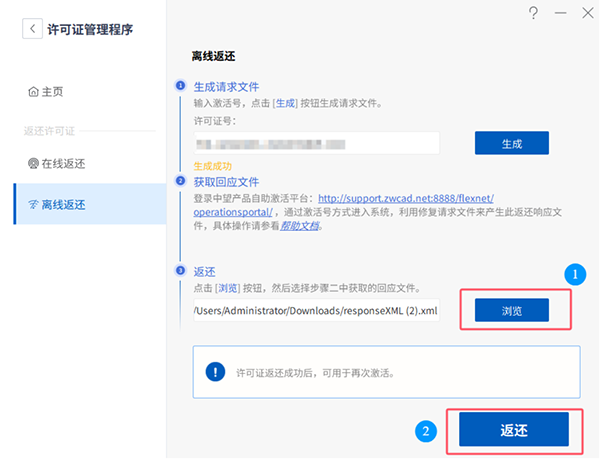Click the 许可证号 input field
Image resolution: width=600 pixels, height=462 pixels.
316,143
